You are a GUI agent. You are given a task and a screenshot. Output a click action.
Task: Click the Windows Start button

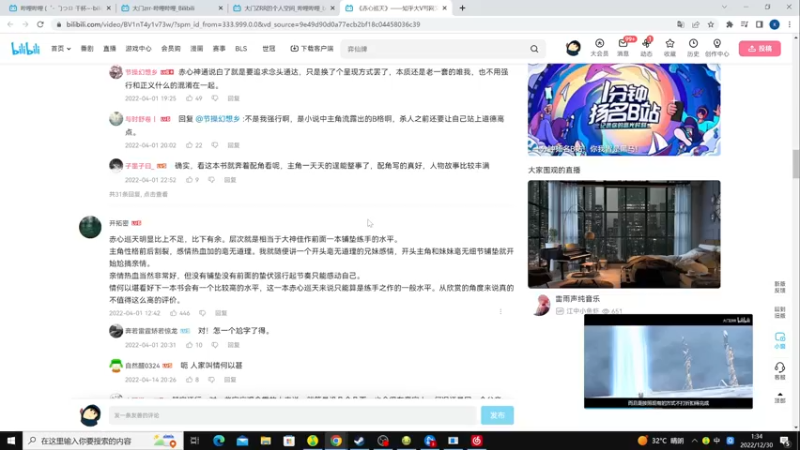(x=11, y=440)
